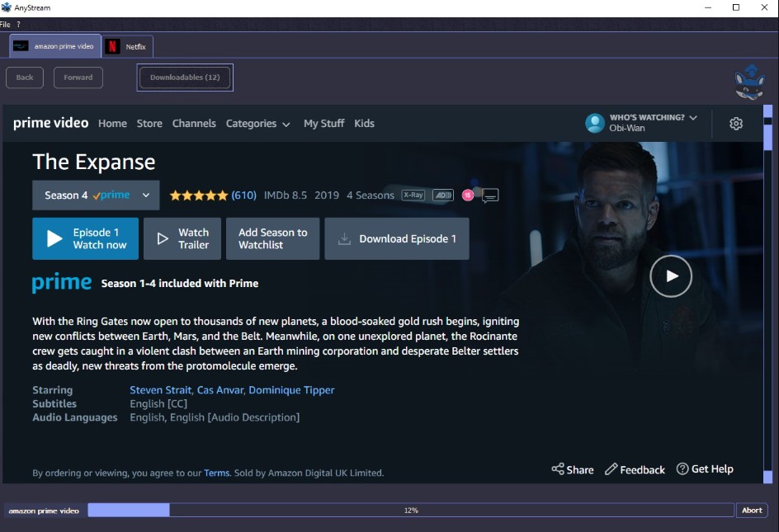The height and width of the screenshot is (532, 779).
Task: Open My Stuff
Action: (x=324, y=124)
